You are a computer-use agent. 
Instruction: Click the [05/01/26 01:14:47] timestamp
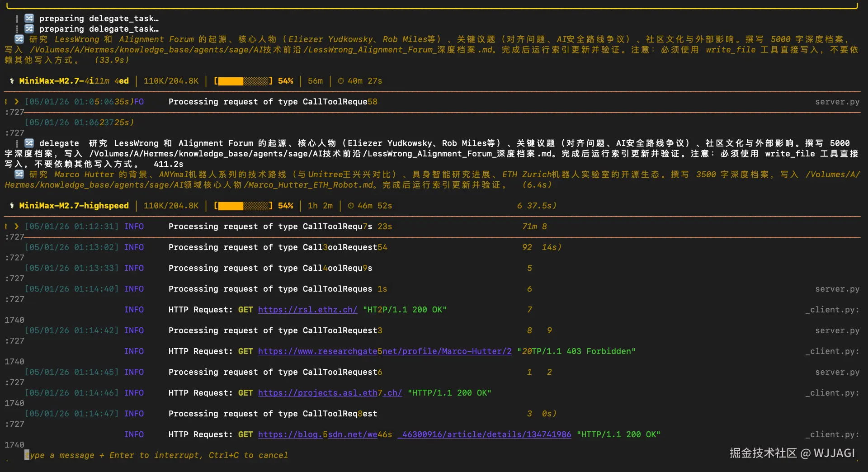(71, 414)
